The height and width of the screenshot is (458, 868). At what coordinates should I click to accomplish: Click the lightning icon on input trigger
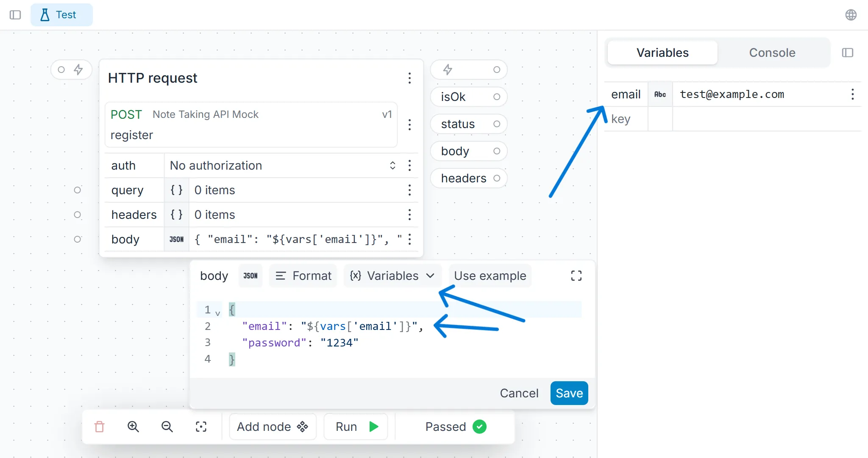[x=78, y=70]
